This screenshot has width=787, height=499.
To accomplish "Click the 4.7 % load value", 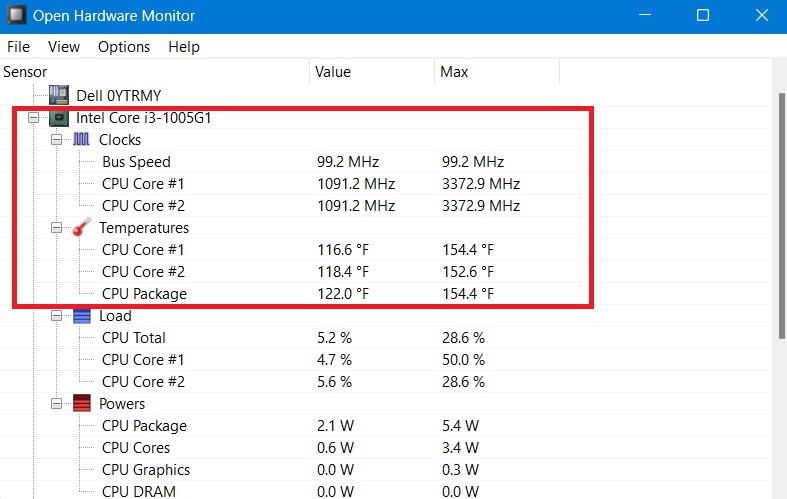I will pos(334,360).
